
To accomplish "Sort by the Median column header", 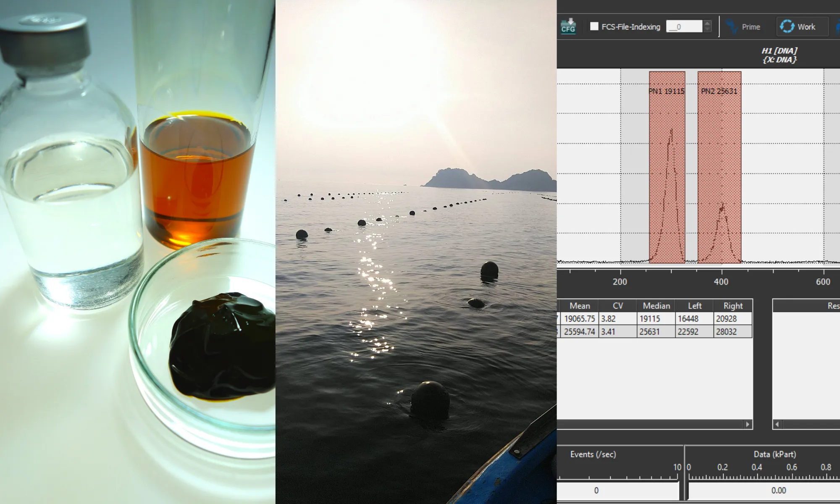I will tap(656, 306).
